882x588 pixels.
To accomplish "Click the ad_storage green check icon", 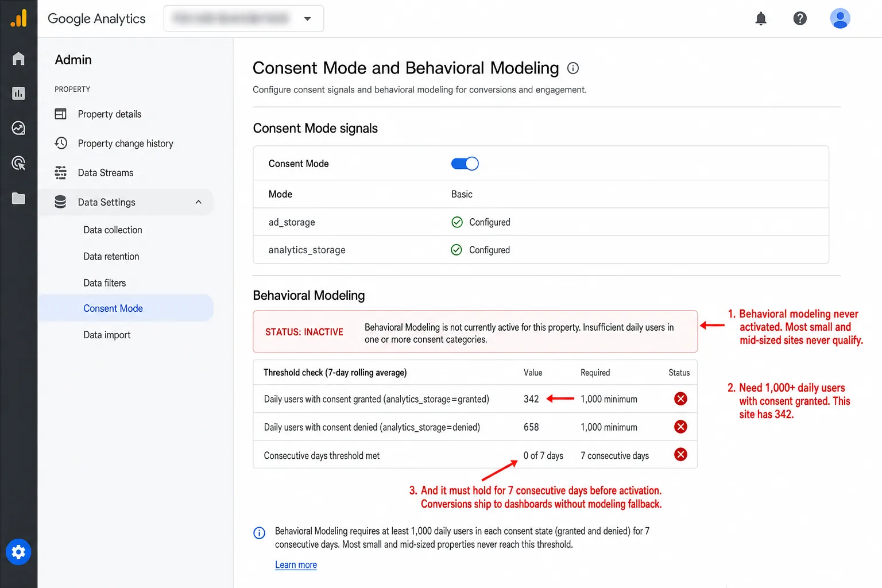I will (x=457, y=222).
